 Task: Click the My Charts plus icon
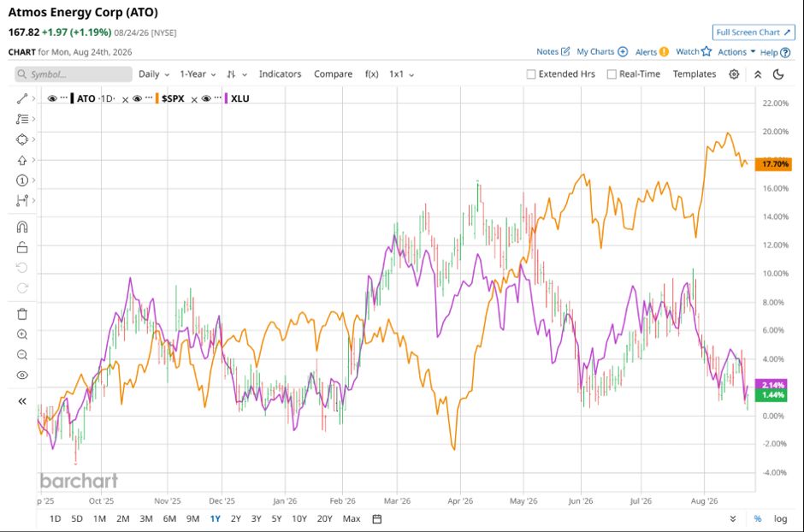(623, 52)
